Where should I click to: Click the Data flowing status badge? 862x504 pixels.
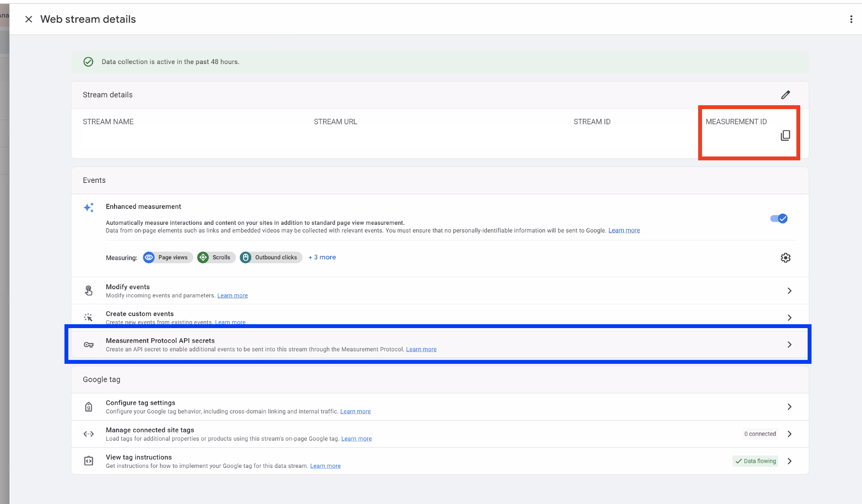point(755,461)
